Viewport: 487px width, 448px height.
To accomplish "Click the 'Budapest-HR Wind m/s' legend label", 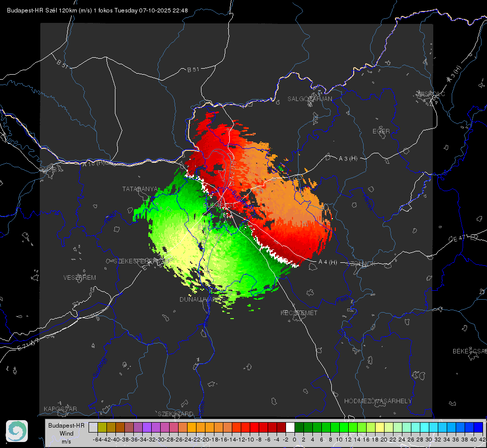I will 67,434.
